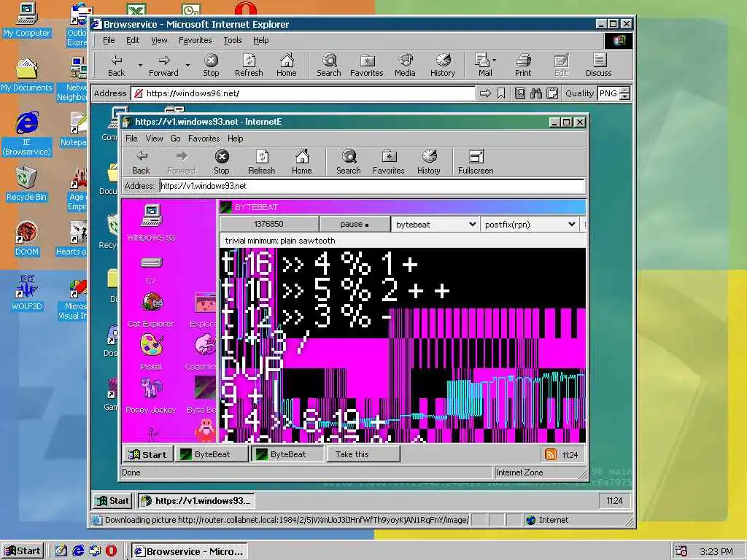Open Go menu in the InternetE window
The image size is (747, 560).
point(175,139)
